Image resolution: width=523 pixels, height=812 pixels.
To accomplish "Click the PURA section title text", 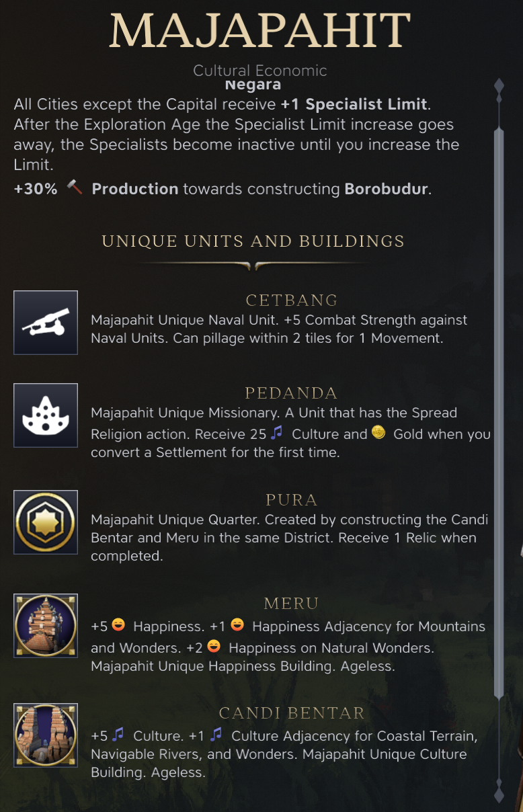I will click(x=291, y=500).
